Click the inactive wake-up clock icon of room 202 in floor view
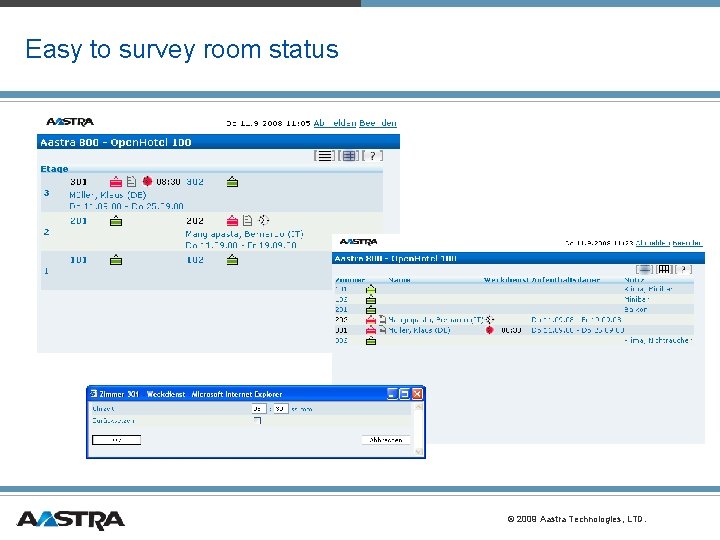The width and height of the screenshot is (720, 540). pos(263,220)
